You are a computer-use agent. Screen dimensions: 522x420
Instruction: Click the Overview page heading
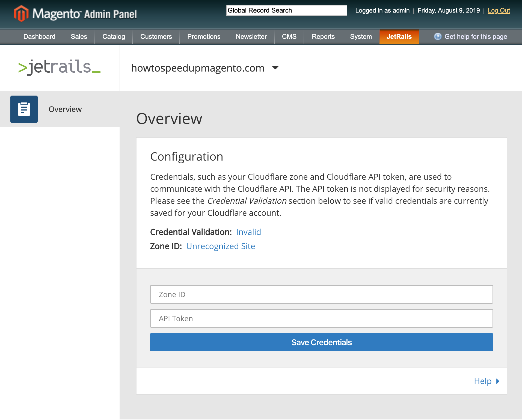(x=169, y=119)
